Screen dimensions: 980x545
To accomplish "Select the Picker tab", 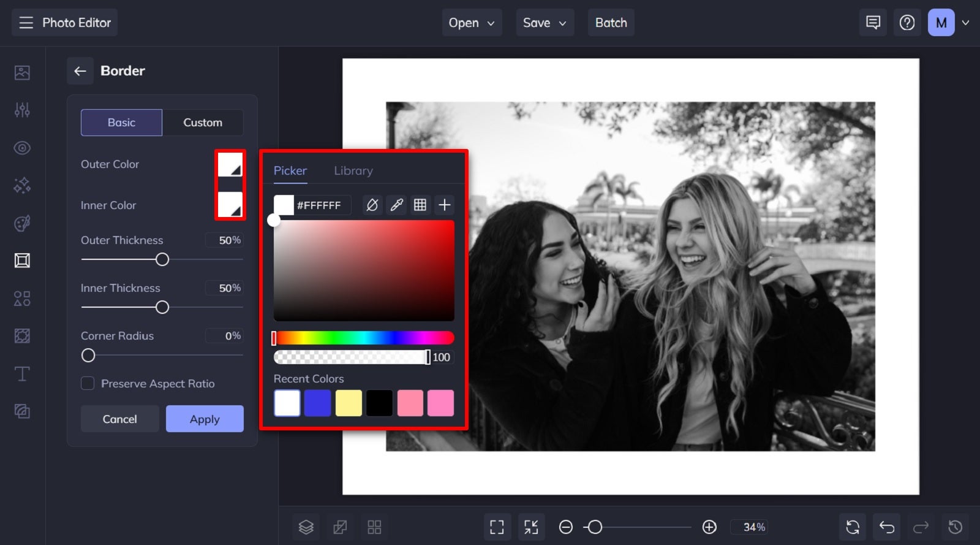I will [290, 171].
